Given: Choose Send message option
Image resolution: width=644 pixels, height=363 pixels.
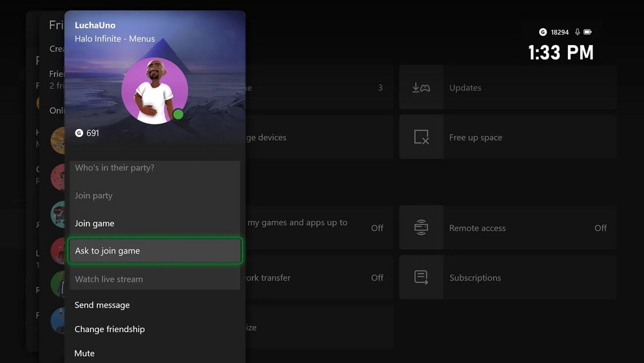Looking at the screenshot, I should pos(102,305).
